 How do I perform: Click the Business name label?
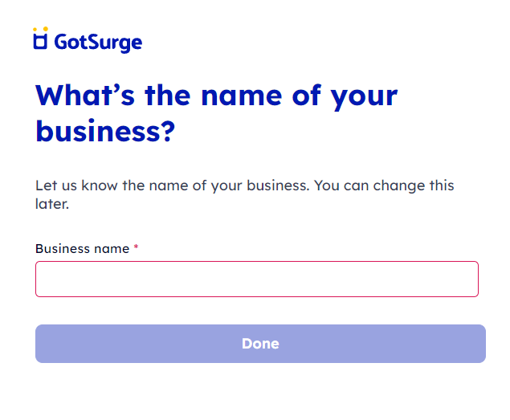pos(82,249)
